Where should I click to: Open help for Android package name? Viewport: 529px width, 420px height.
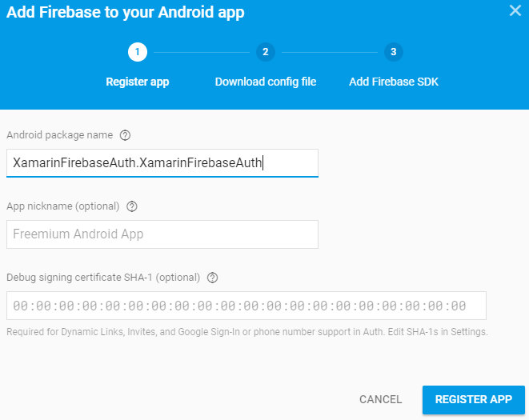pyautogui.click(x=125, y=135)
